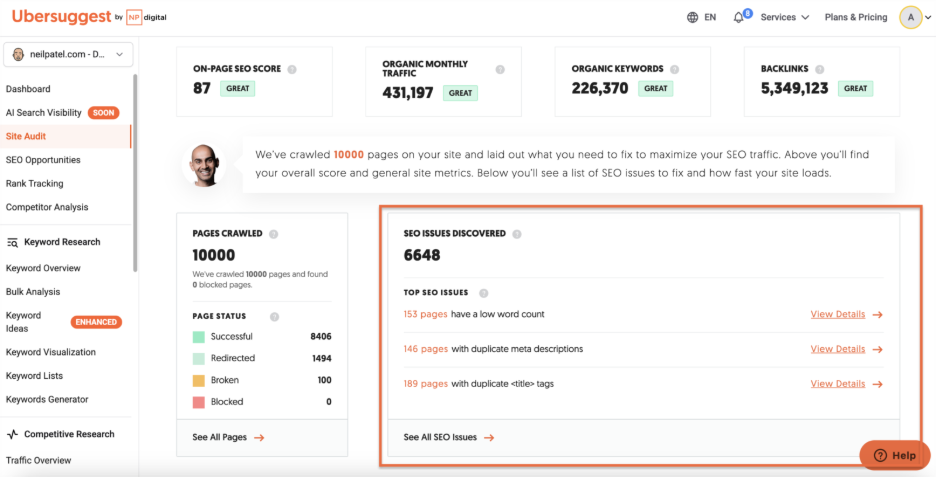Click the light green Redirected swatch
This screenshot has height=477, width=936.
click(199, 358)
